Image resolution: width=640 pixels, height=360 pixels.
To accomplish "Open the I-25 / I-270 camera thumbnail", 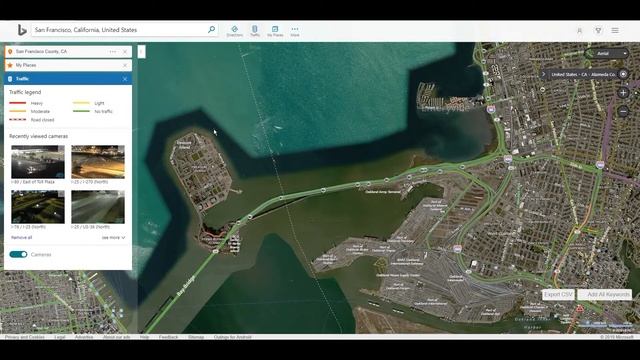I will pos(98,162).
